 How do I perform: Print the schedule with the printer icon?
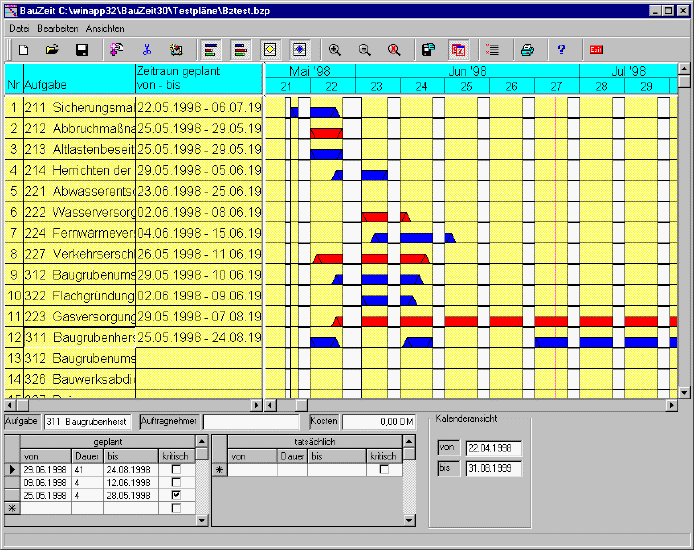pos(529,49)
